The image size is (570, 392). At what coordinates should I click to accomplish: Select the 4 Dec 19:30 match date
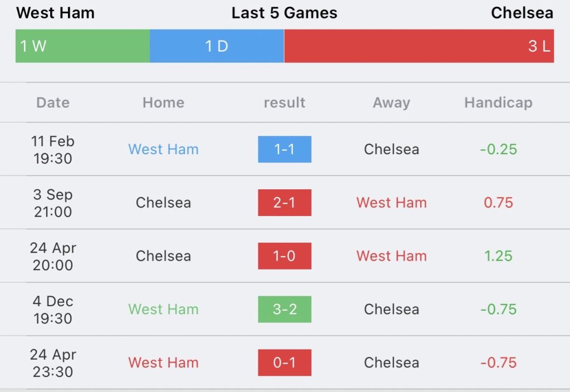53,310
